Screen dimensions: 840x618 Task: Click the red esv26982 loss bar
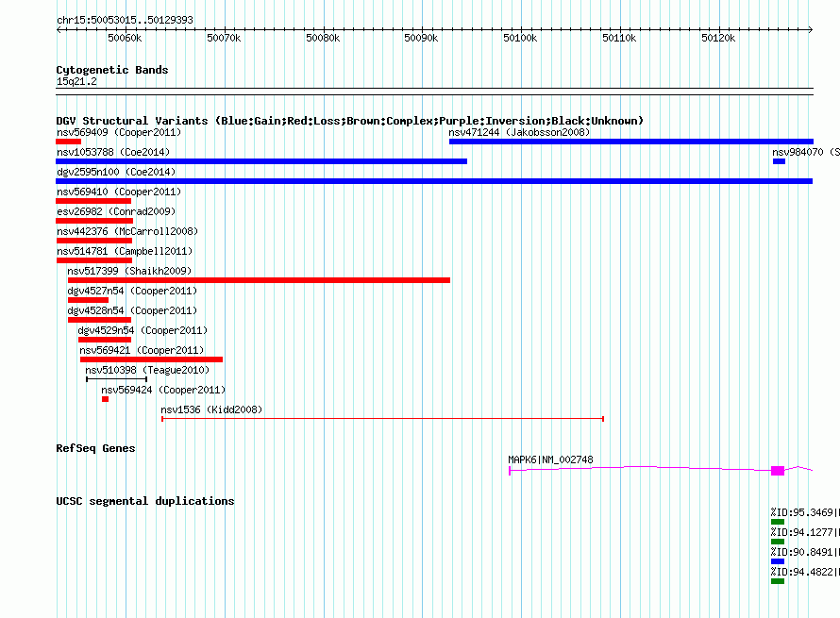[x=94, y=221]
